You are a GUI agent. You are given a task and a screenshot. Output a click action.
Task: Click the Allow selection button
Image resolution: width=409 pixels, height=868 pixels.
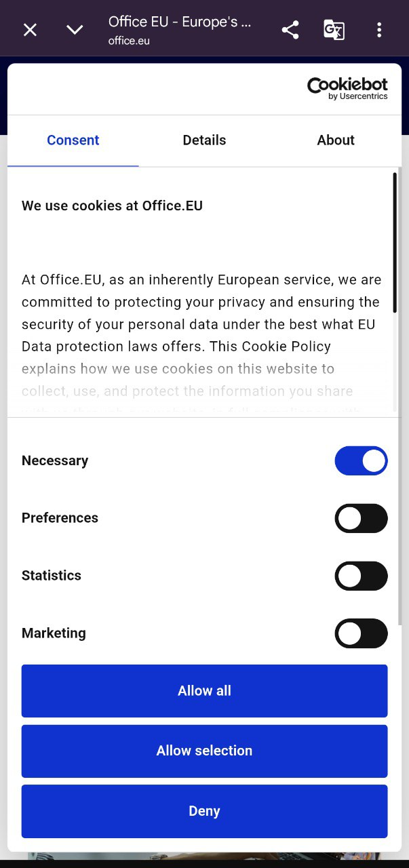pos(204,751)
